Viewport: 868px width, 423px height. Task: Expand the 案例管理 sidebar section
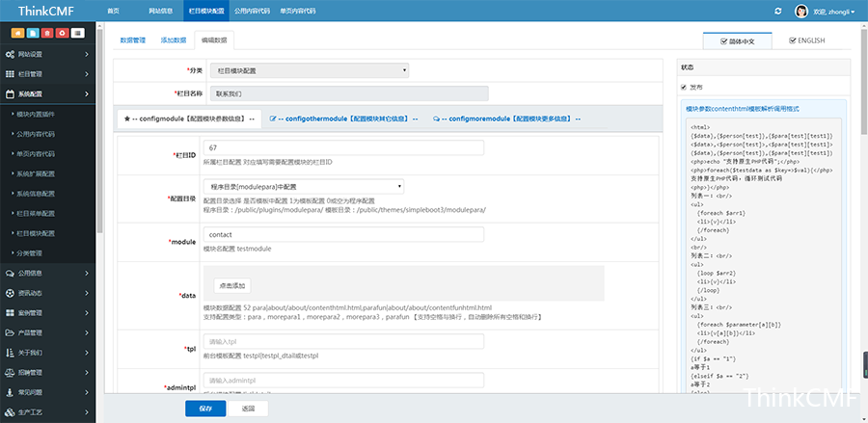(x=47, y=313)
